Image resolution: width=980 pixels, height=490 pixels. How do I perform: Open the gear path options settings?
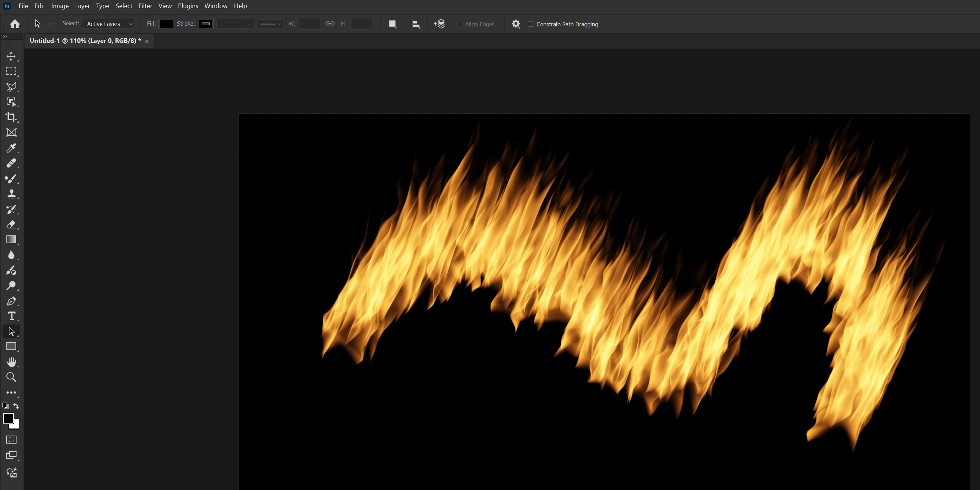pos(516,24)
